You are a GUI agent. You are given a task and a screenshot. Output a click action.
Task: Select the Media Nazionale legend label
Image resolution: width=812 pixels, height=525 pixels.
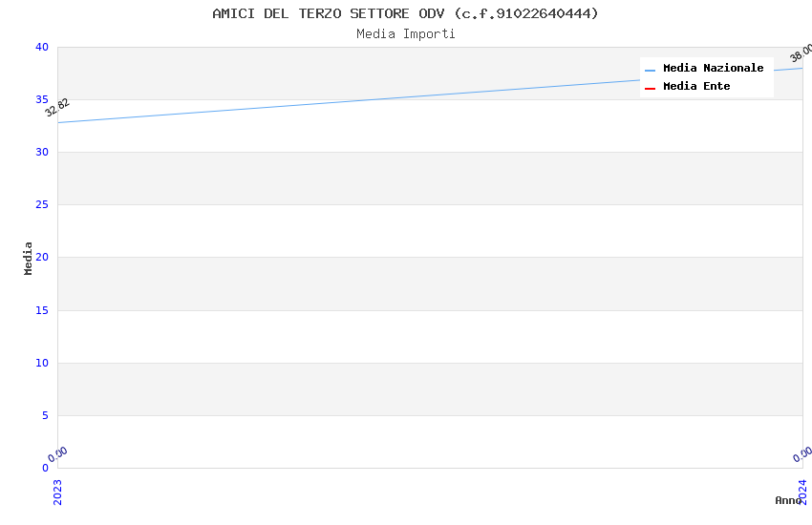tap(713, 69)
